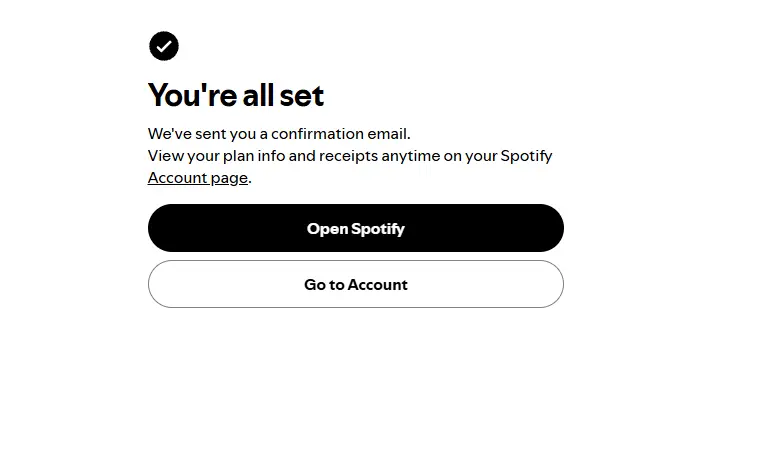The width and height of the screenshot is (768, 459).
Task: Click the black checkmark confirmation icon
Action: pos(164,46)
